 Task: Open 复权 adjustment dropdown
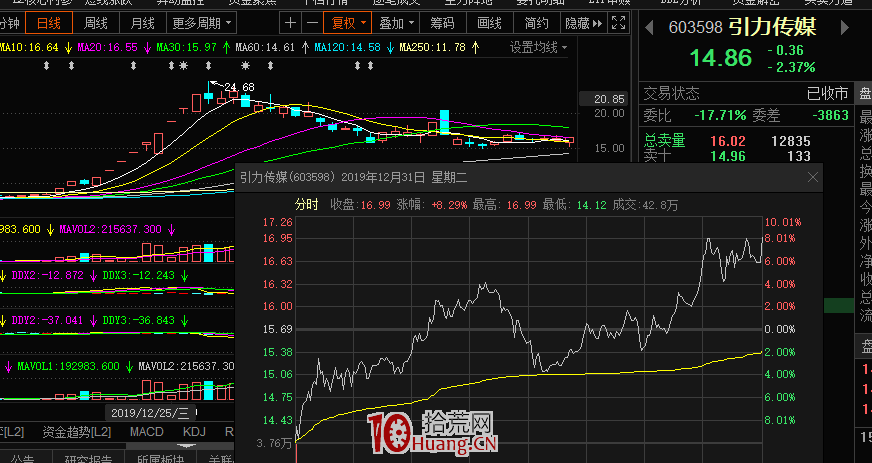[x=349, y=23]
